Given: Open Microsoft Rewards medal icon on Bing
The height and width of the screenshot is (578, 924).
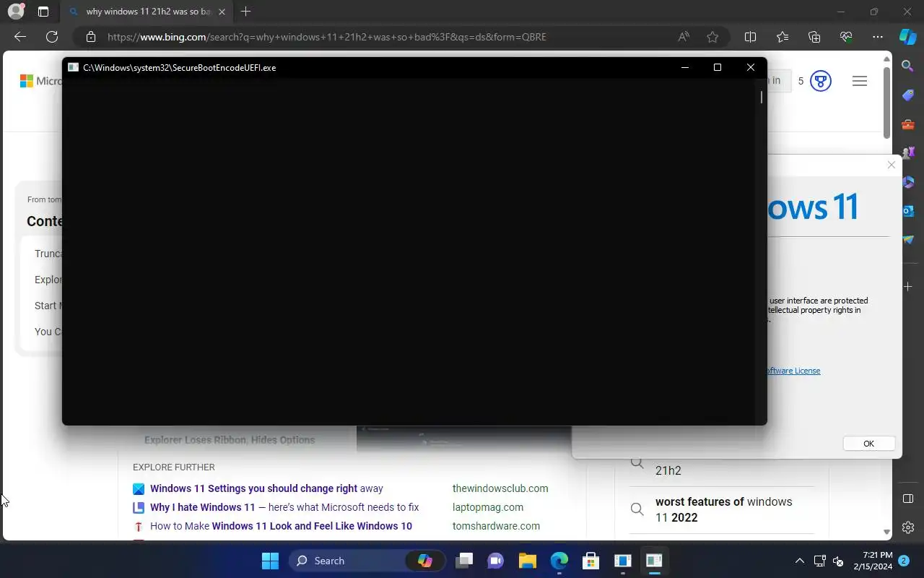Looking at the screenshot, I should 820,81.
